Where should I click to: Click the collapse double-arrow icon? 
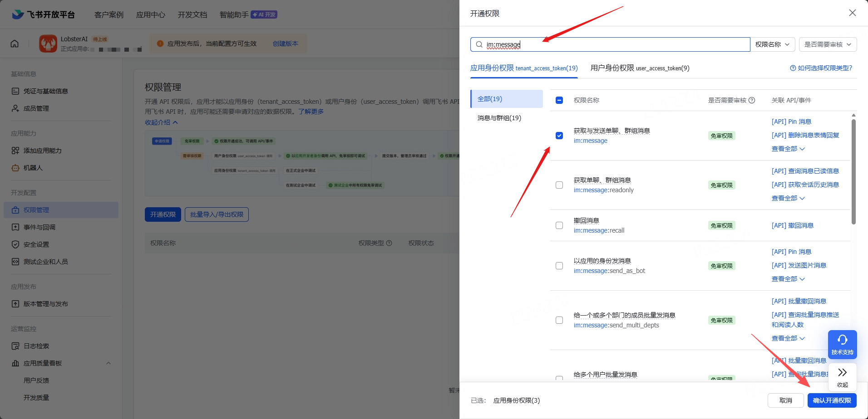(842, 373)
